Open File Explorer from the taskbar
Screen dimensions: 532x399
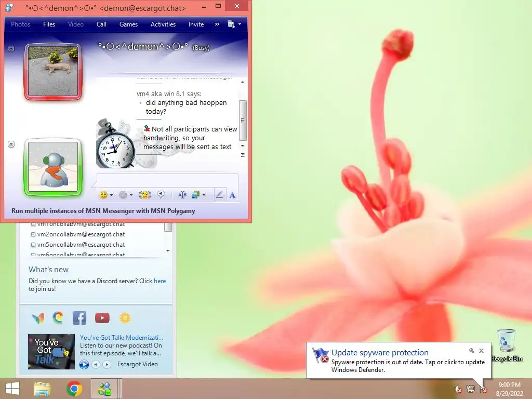click(43, 389)
